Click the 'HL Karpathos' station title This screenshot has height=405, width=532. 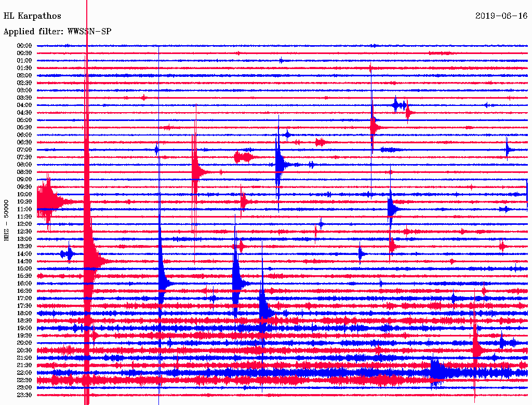coord(32,16)
